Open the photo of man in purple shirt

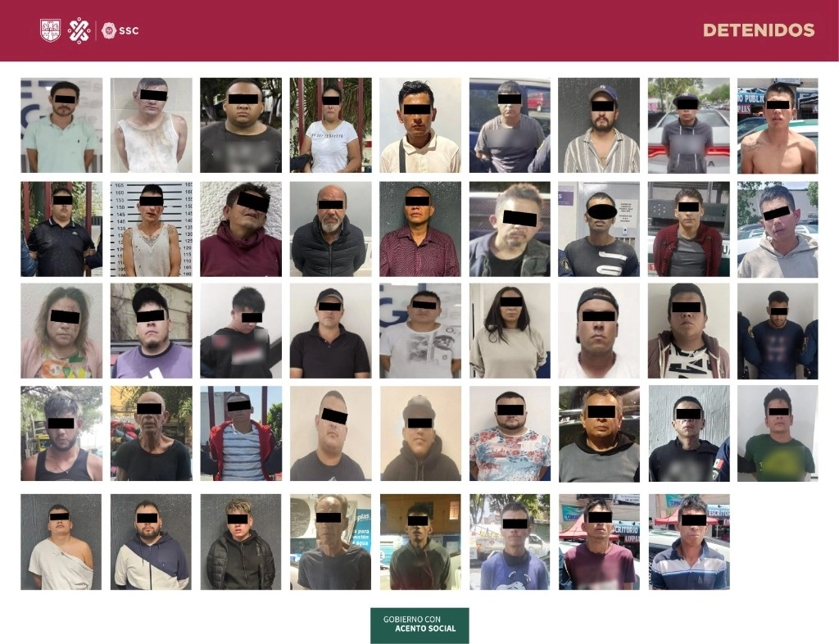[151, 331]
